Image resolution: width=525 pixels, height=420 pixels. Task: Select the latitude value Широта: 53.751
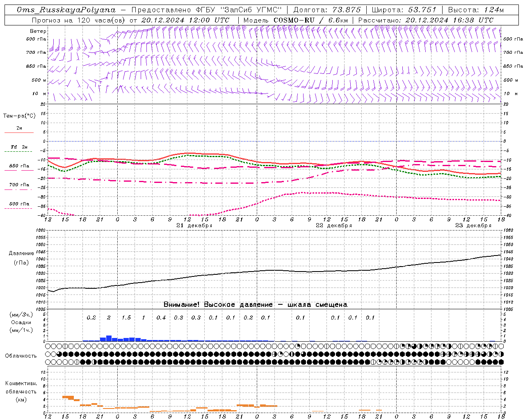tap(404, 10)
